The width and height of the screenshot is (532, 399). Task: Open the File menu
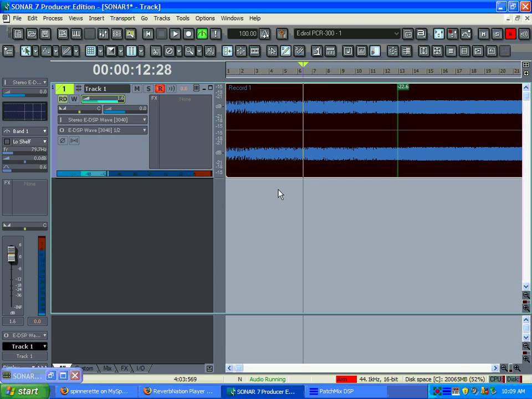tap(17, 18)
